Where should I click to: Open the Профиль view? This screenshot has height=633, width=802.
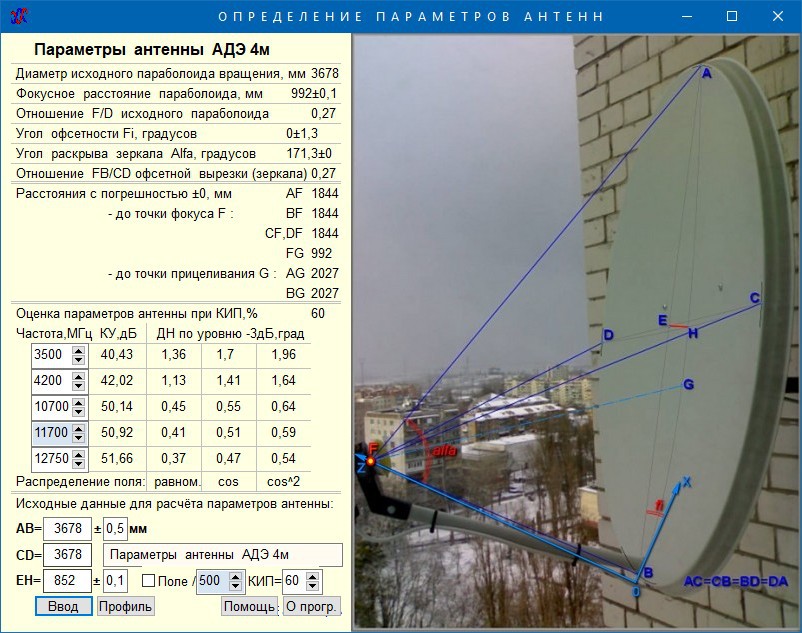125,606
